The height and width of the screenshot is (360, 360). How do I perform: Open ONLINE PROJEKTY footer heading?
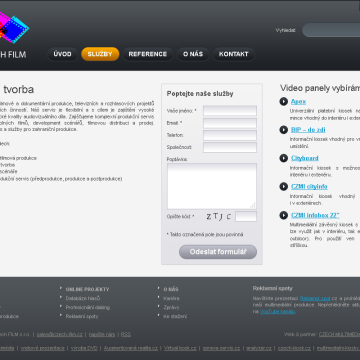click(87, 289)
